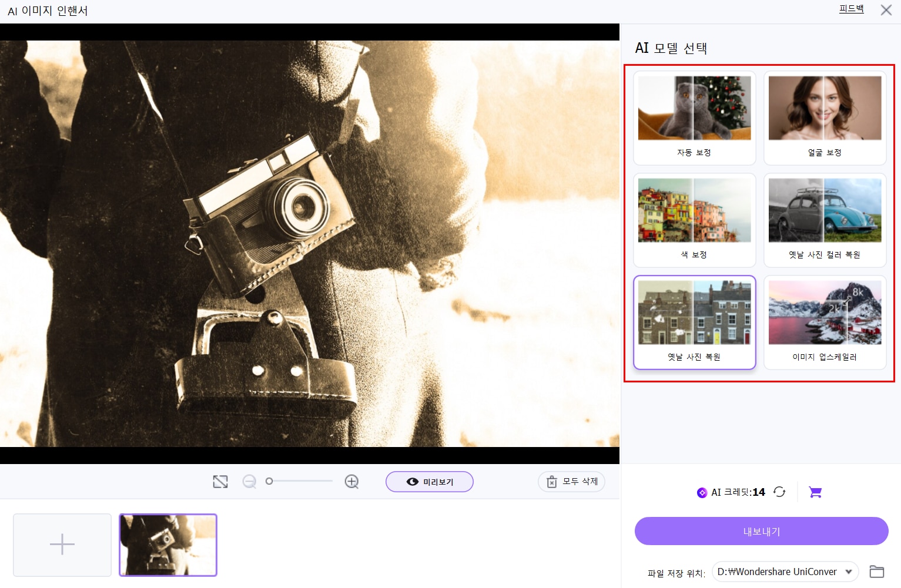
Task: Click the fit-to-screen icon below the preview
Action: coord(220,482)
